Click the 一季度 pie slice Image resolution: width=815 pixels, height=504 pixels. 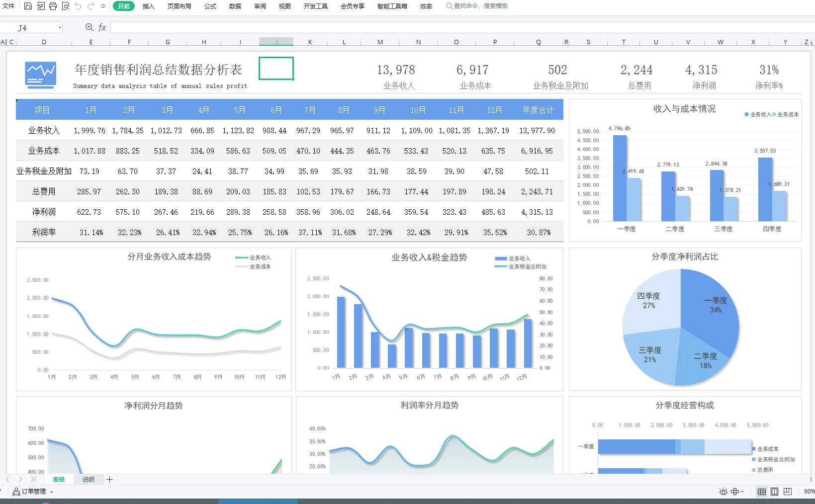point(709,308)
